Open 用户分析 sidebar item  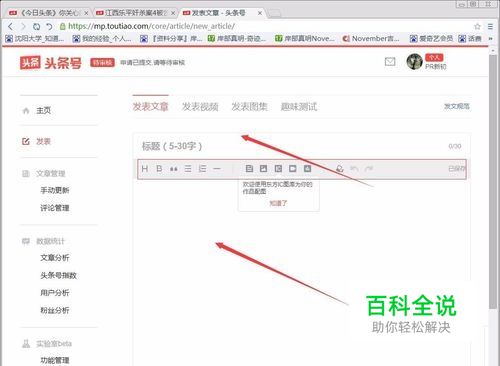55,293
